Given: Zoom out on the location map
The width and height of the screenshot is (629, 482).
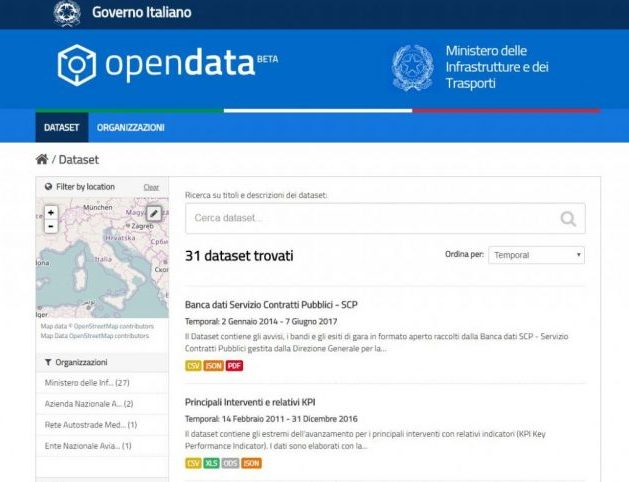Looking at the screenshot, I should (x=51, y=227).
